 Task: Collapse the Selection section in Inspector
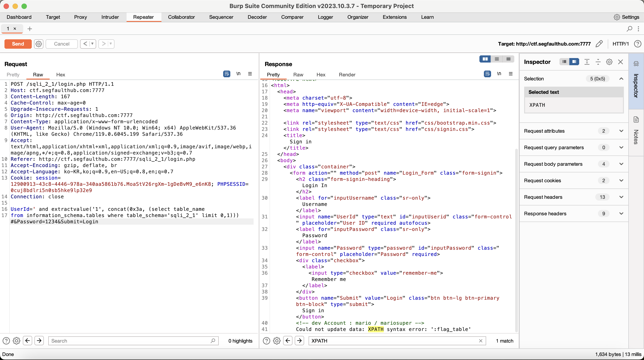coord(621,79)
